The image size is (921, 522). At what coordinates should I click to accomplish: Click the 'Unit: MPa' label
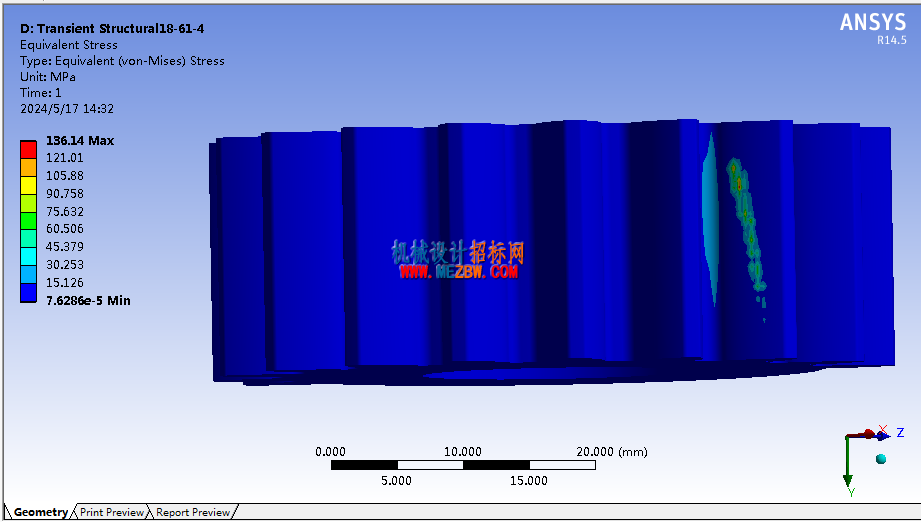coord(48,77)
